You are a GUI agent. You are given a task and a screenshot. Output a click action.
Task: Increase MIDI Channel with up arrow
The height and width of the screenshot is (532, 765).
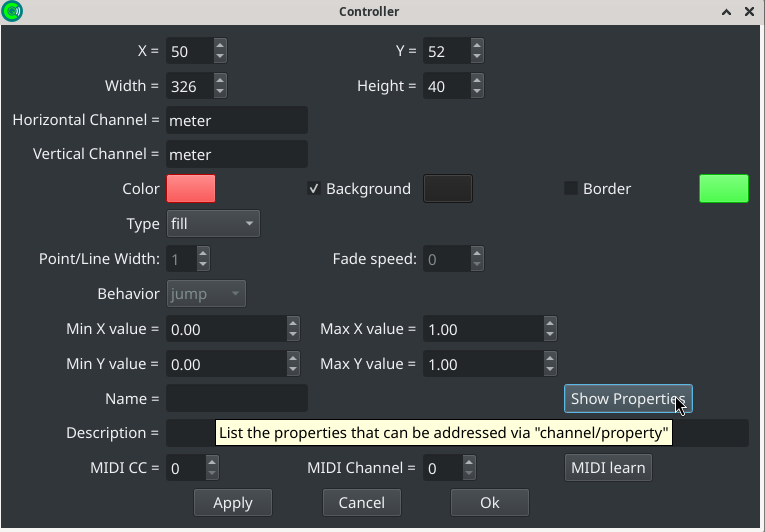pos(469,462)
